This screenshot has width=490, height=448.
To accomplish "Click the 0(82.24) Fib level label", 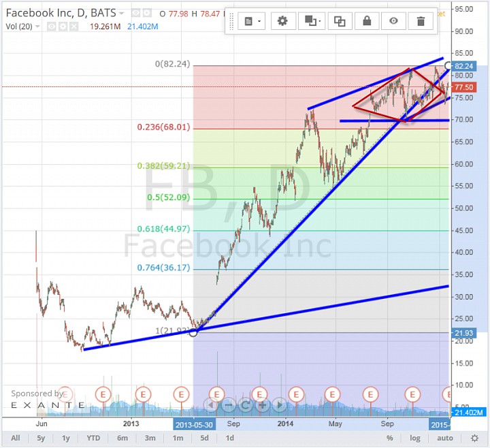I will click(172, 64).
